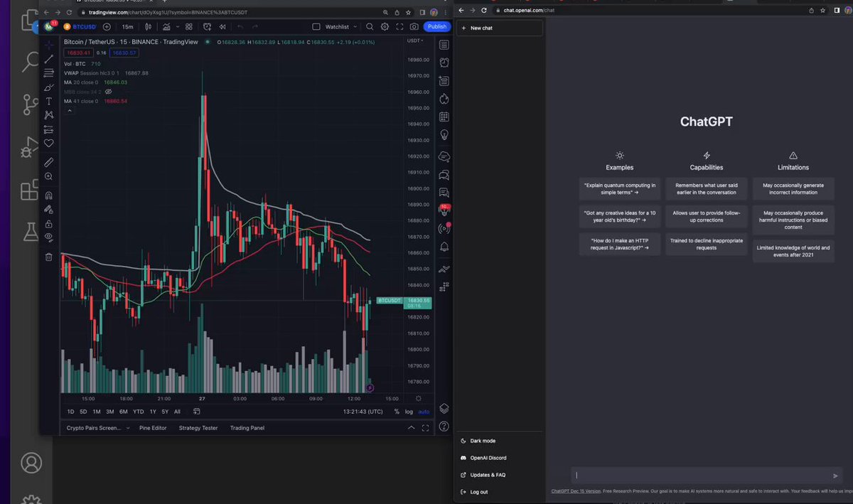Open the hotlists flame icon in right sidebar
853x504 pixels.
coord(444,99)
